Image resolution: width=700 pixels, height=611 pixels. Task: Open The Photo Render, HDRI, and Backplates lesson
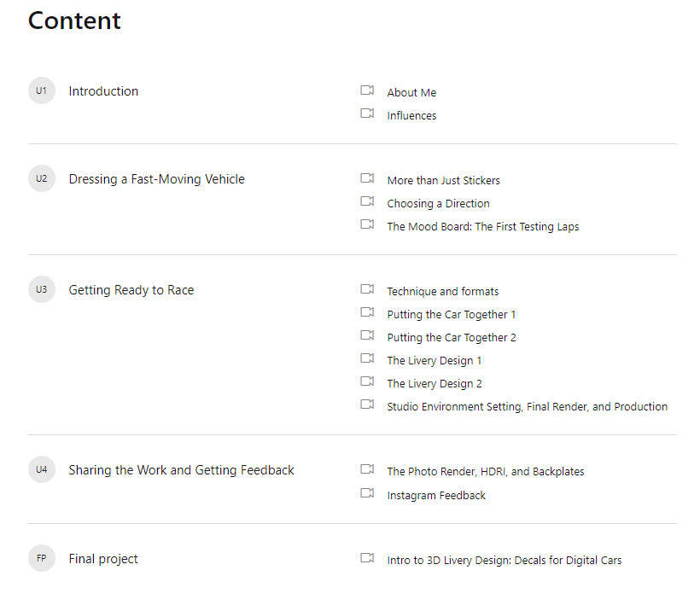486,471
